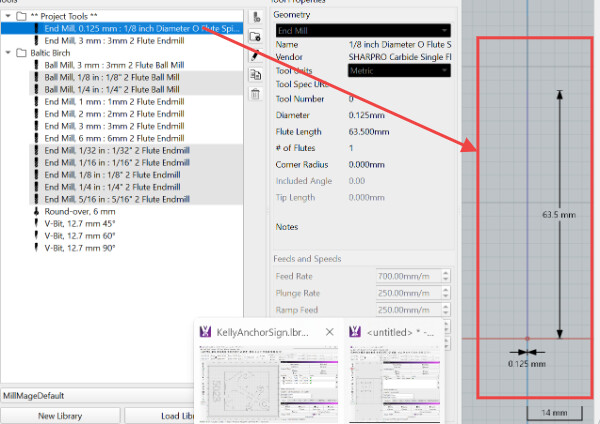Close the KellyAnchorSign taskbar preview
Viewport: 600px width, 424px height.
pos(329,332)
